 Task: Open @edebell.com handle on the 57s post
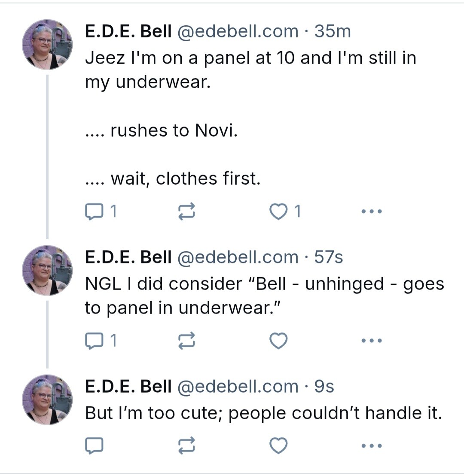[238, 257]
